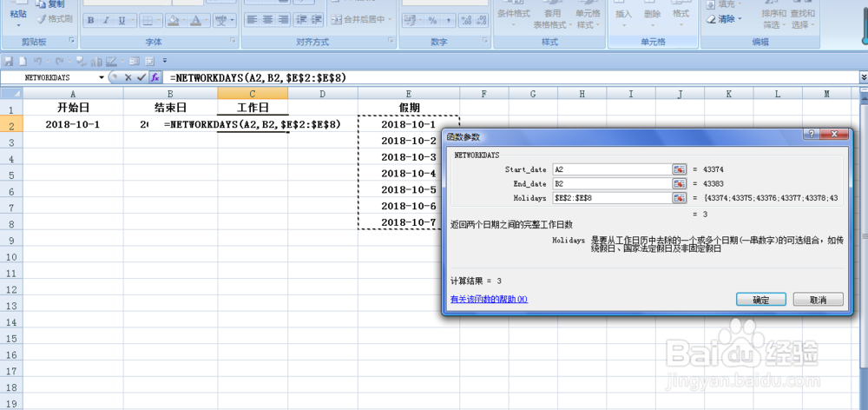Open the 排序和筛选 sort and filter dropdown
The height and width of the screenshot is (410, 868).
pyautogui.click(x=782, y=25)
